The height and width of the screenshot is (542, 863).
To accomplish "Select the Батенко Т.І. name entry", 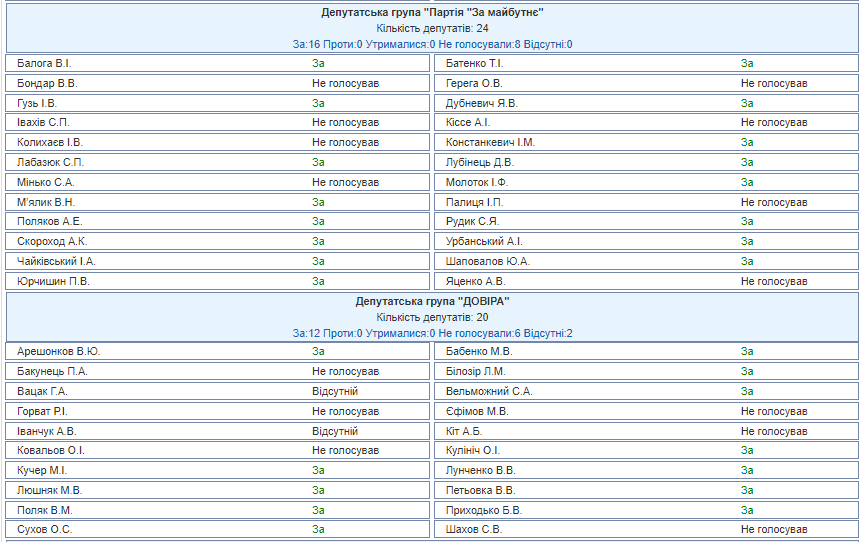I will click(474, 63).
